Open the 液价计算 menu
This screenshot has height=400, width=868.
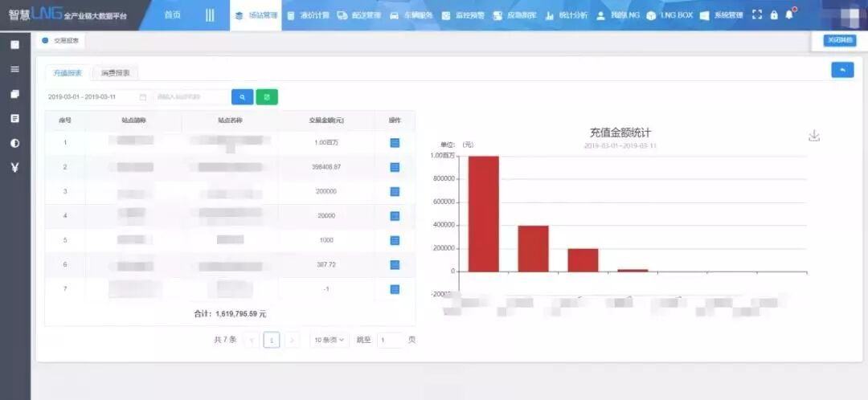[x=309, y=15]
